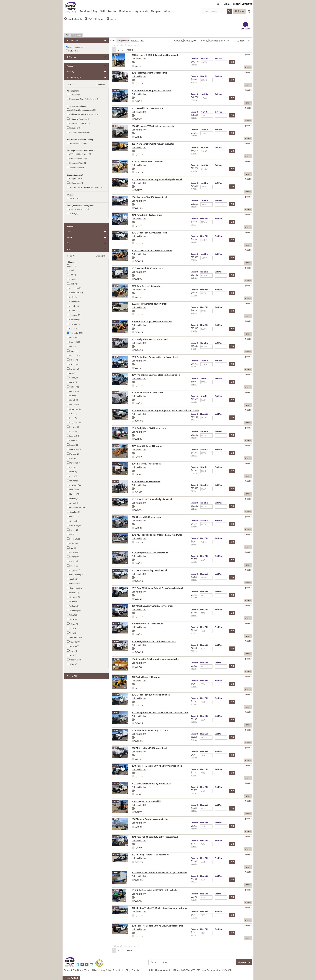
Task: Click the accreditation seal badge in the footer
Action: [99, 963]
